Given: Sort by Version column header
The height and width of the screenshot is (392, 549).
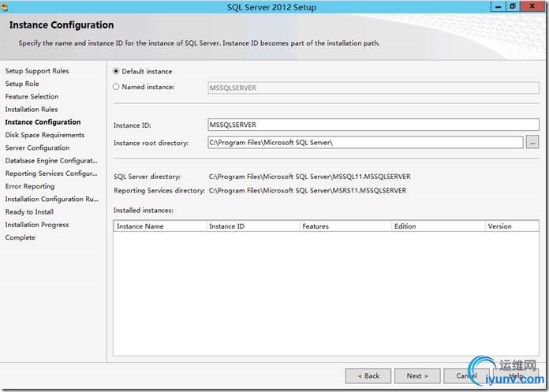Looking at the screenshot, I should [512, 226].
